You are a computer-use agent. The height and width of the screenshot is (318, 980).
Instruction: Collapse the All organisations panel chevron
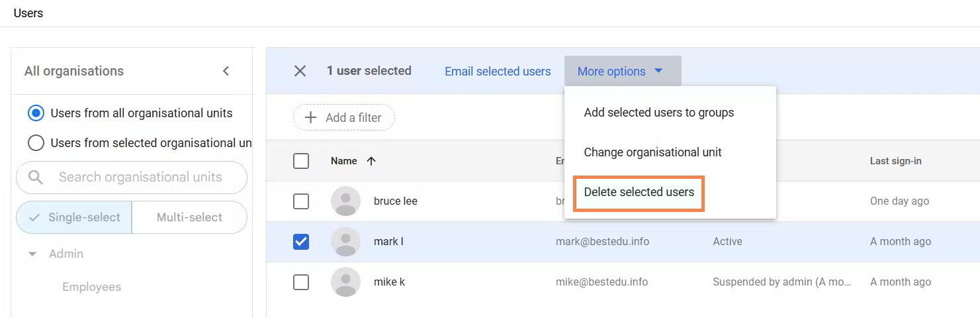click(x=226, y=71)
